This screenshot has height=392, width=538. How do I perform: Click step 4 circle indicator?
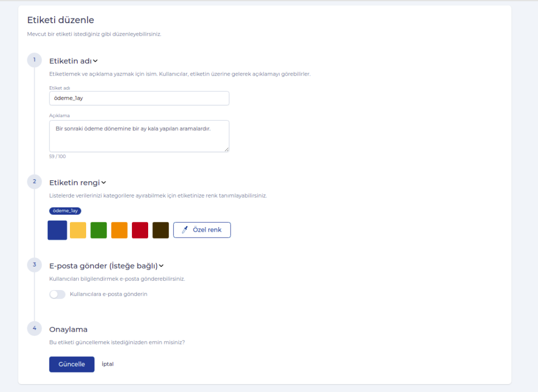click(34, 328)
